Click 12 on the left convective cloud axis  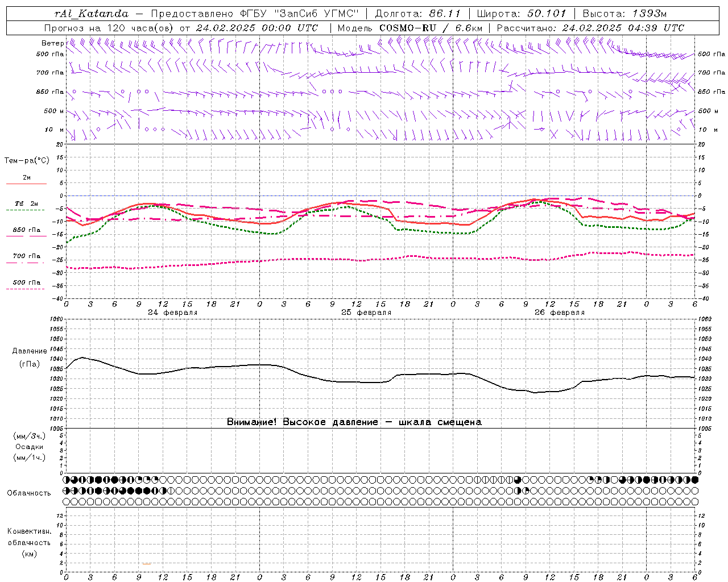pos(60,515)
